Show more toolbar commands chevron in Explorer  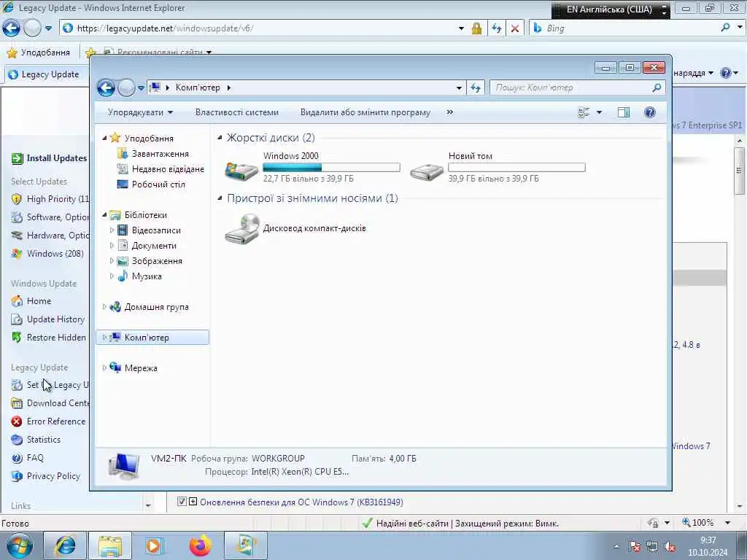tap(449, 112)
